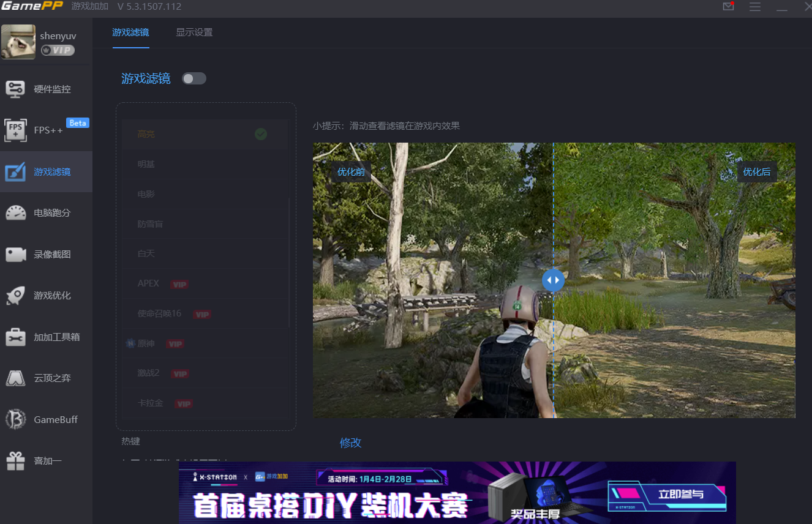Open the 加加工具箱 toolbox icon

[15, 337]
